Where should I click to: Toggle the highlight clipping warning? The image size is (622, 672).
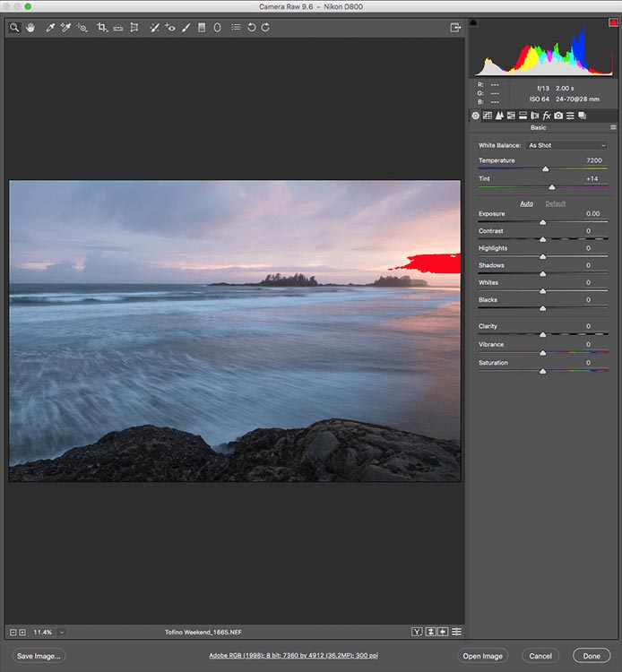click(611, 22)
